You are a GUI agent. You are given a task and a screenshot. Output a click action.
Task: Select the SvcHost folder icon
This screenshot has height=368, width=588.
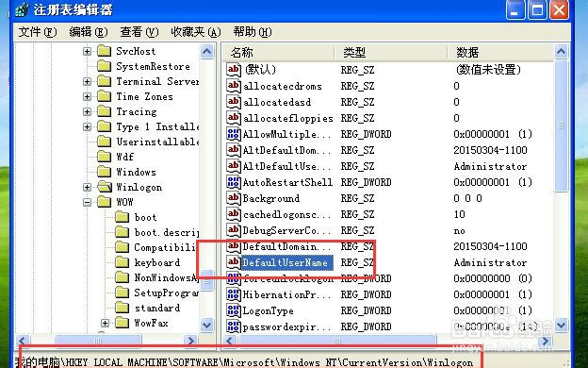click(104, 51)
